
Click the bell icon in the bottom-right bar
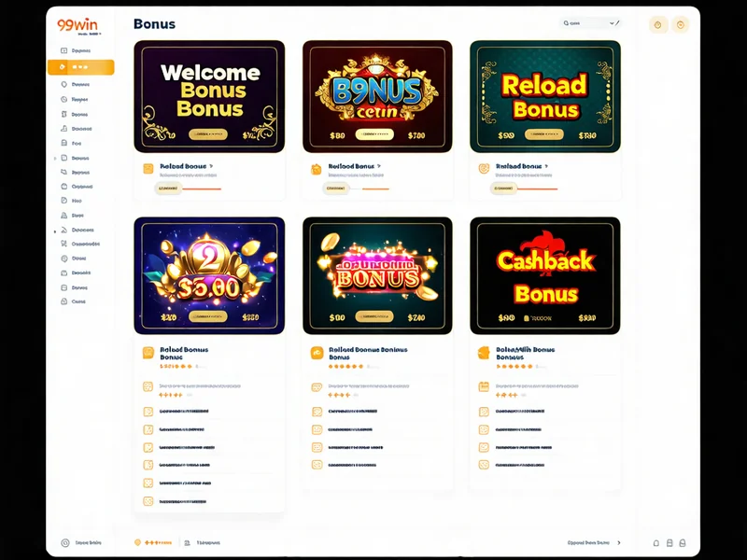click(x=656, y=543)
